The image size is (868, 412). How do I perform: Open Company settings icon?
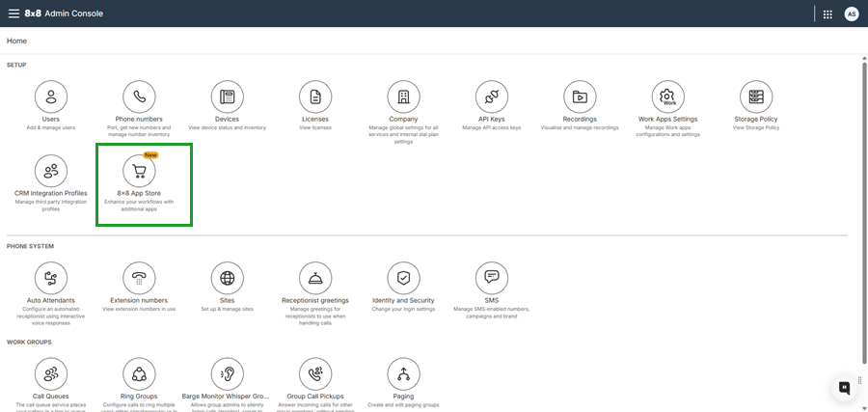[x=403, y=96]
